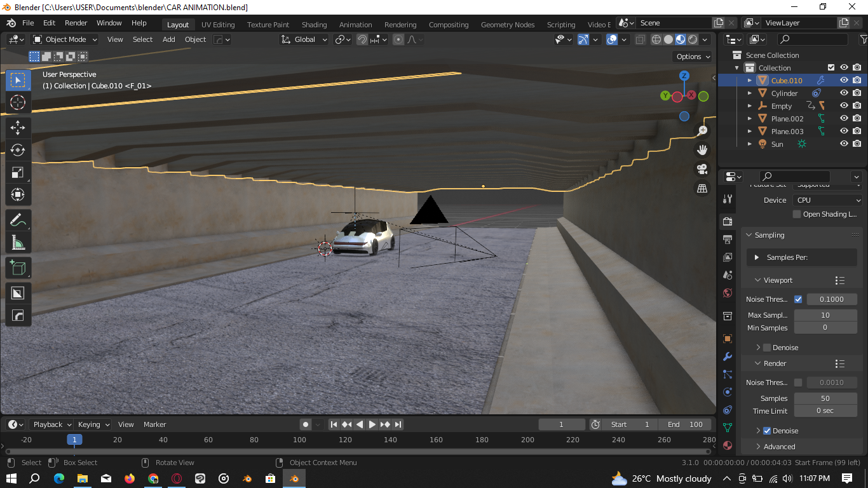Jump to the start frame
The image size is (868, 488).
coord(334,424)
